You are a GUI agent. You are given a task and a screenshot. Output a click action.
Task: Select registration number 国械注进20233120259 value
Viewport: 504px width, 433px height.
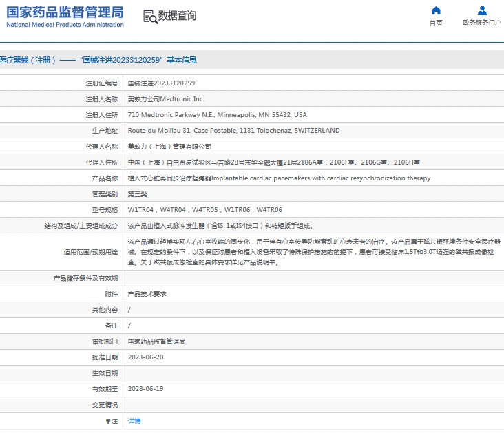pos(161,83)
